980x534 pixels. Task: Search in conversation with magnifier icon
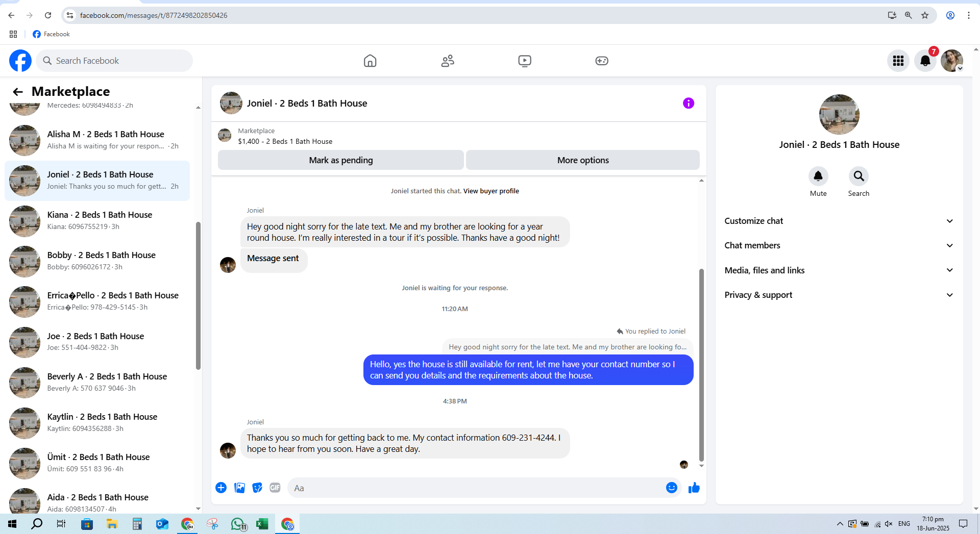[859, 176]
